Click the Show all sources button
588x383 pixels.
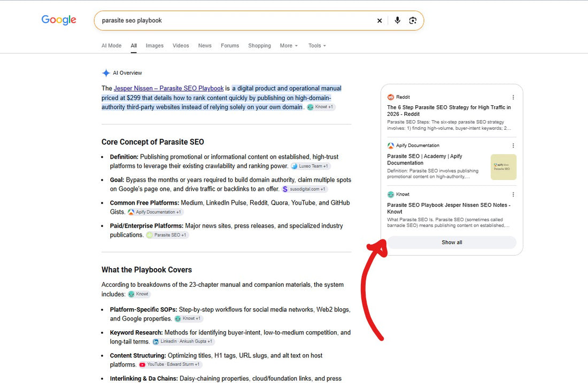[452, 243]
